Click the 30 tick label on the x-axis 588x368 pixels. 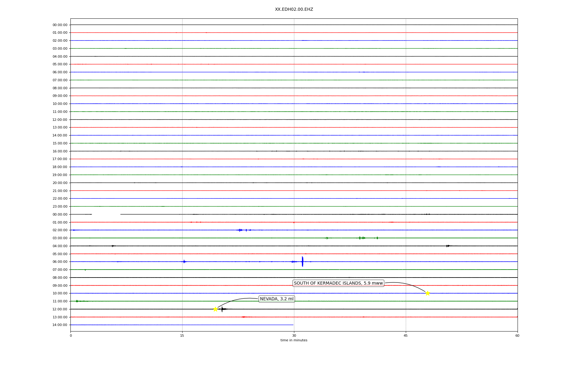(x=294, y=335)
